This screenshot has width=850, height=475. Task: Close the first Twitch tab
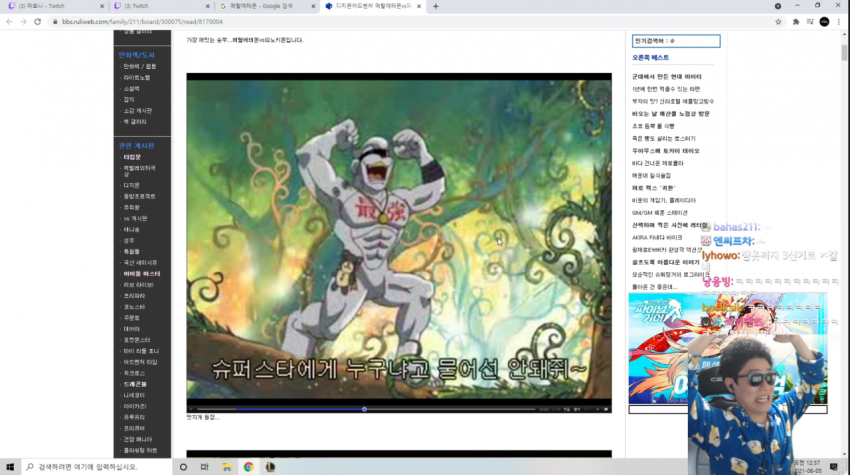click(x=102, y=6)
